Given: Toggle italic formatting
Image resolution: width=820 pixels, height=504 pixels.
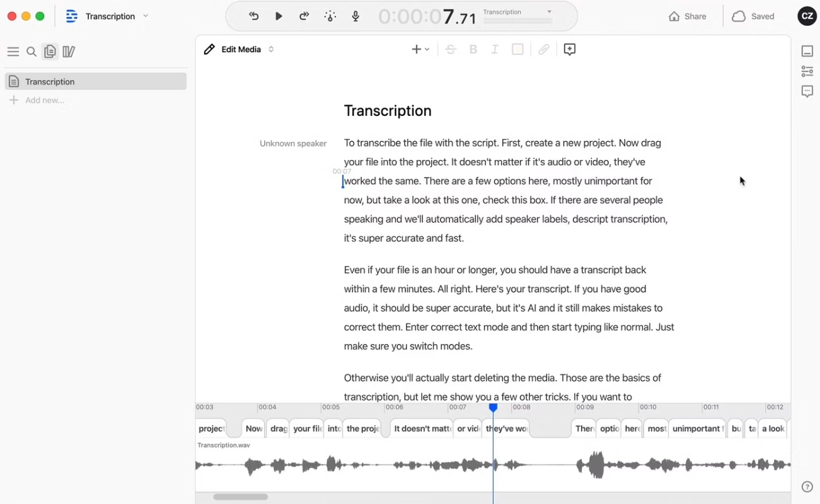Looking at the screenshot, I should point(495,49).
